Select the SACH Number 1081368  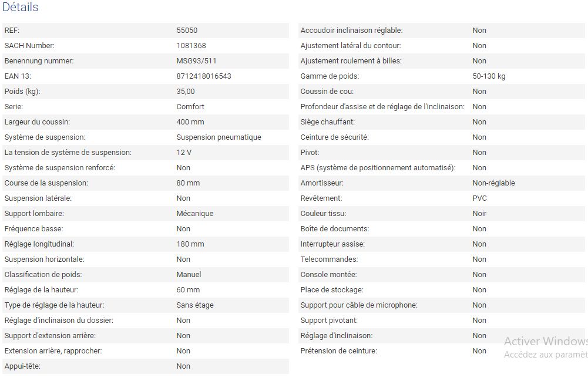(x=191, y=46)
